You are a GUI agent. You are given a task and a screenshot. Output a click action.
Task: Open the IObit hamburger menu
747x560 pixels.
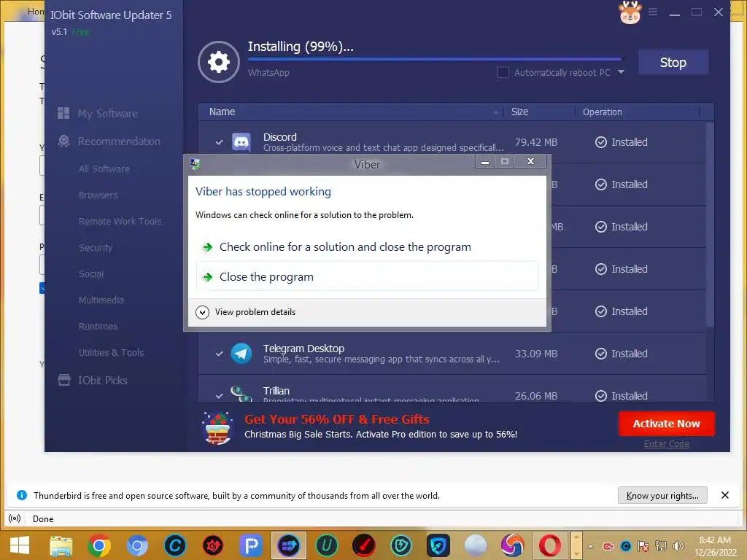point(653,12)
